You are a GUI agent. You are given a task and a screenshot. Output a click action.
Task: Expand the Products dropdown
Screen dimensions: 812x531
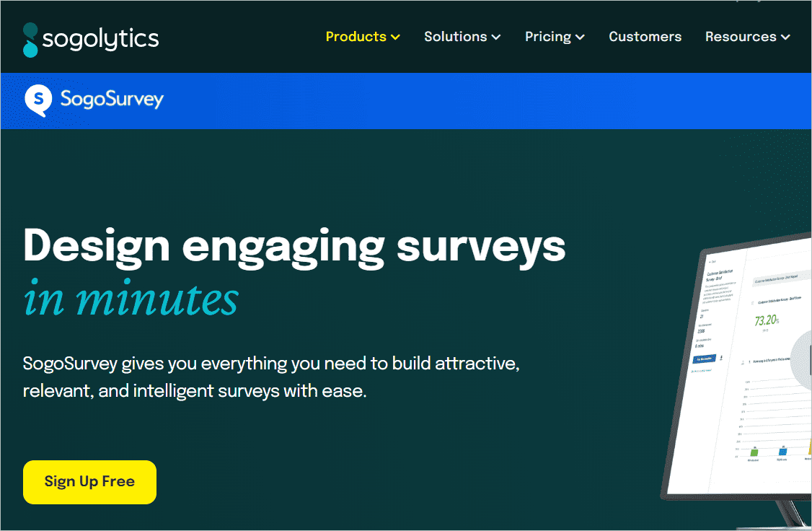[396, 36]
